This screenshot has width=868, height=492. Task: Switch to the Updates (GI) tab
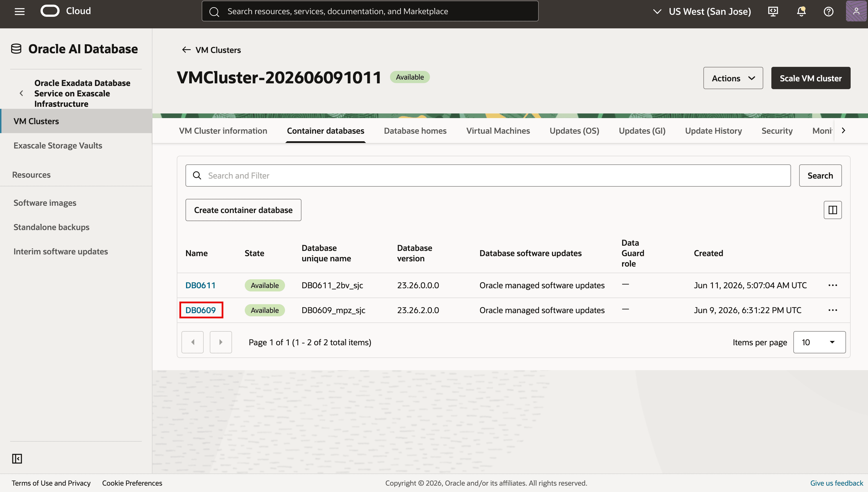coord(642,131)
